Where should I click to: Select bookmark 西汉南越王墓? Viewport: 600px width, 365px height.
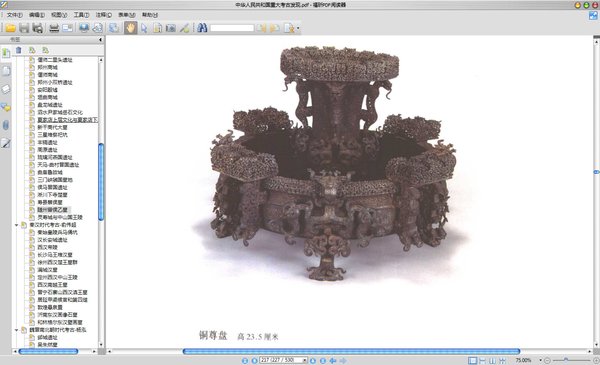pyautogui.click(x=52, y=285)
